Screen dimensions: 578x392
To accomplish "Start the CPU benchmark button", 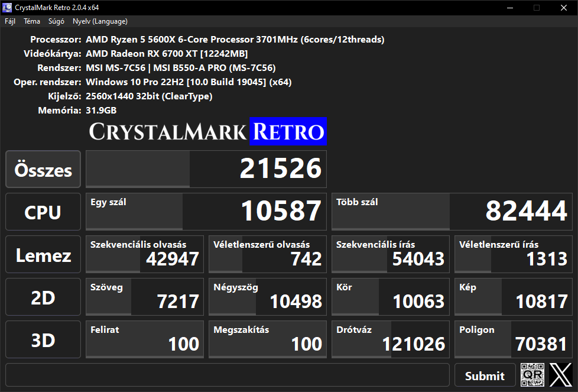I will pos(43,212).
